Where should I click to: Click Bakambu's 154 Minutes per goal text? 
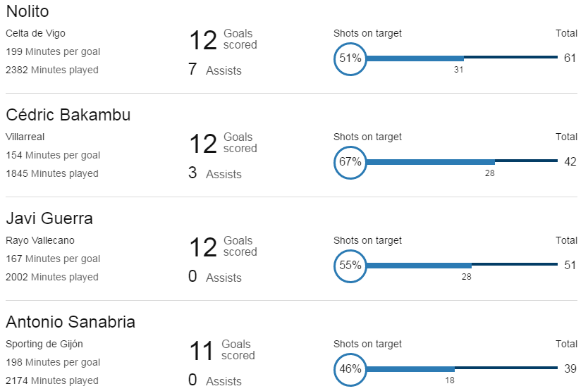coord(53,155)
